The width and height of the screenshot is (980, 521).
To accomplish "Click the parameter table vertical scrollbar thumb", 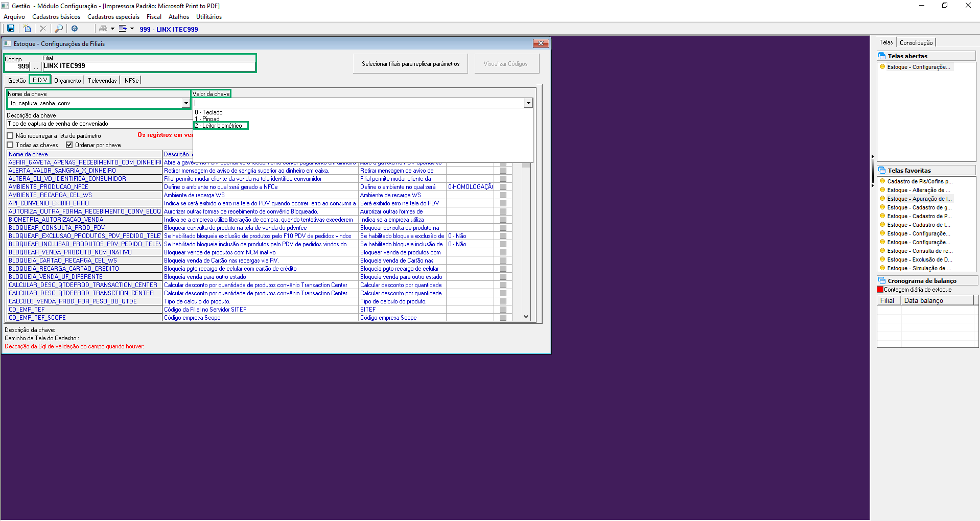I will pyautogui.click(x=526, y=165).
